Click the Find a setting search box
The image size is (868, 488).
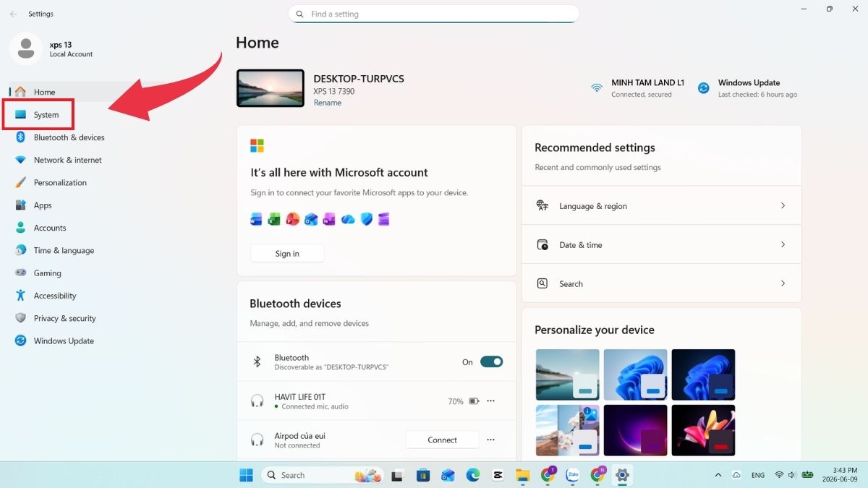434,14
